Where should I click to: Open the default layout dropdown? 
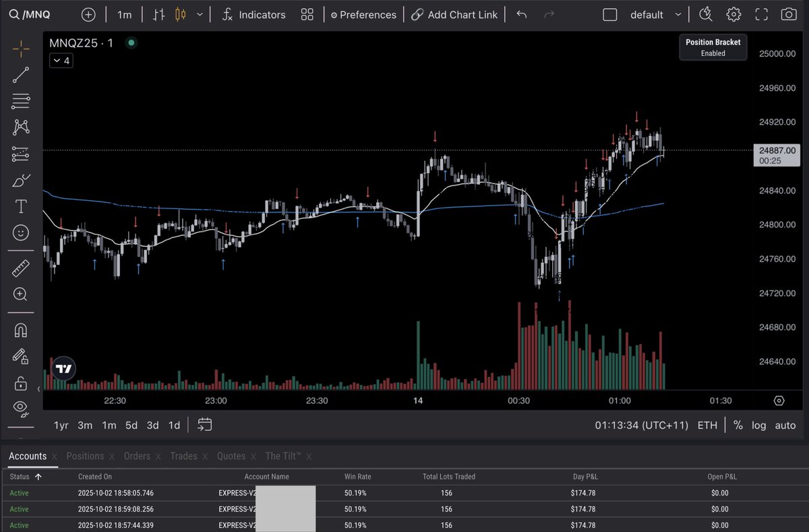[x=655, y=14]
